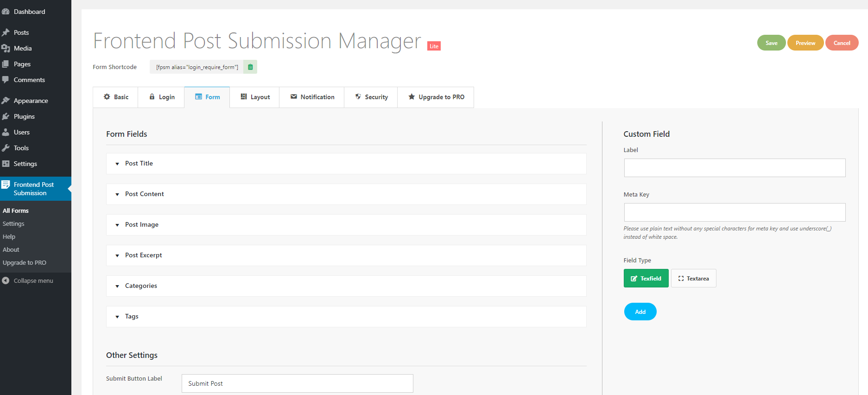Switch to the Basic tab
Screen dimensions: 868x395
pos(115,97)
